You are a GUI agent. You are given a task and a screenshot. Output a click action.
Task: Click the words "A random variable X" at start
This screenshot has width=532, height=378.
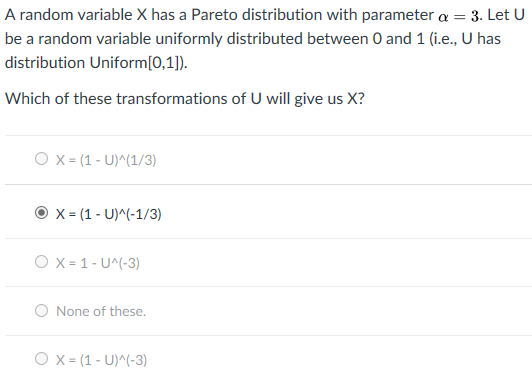tap(76, 15)
